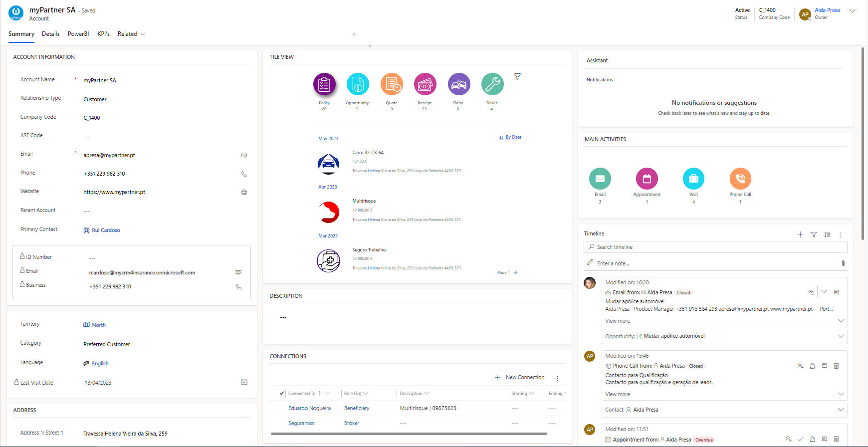This screenshot has height=447, width=868.
Task: Switch to the Details tab
Action: point(50,34)
